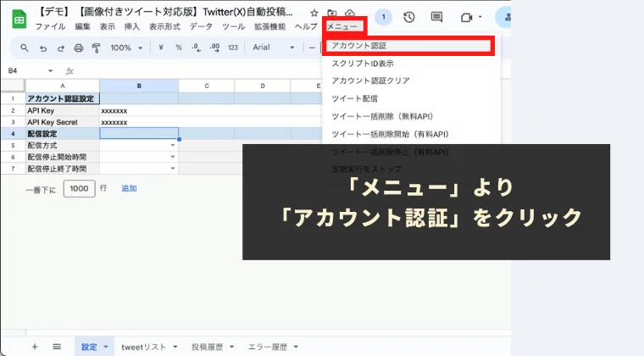Open the 配信停止終了時間 cell dropdown
This screenshot has width=644, height=356.
pyautogui.click(x=173, y=169)
